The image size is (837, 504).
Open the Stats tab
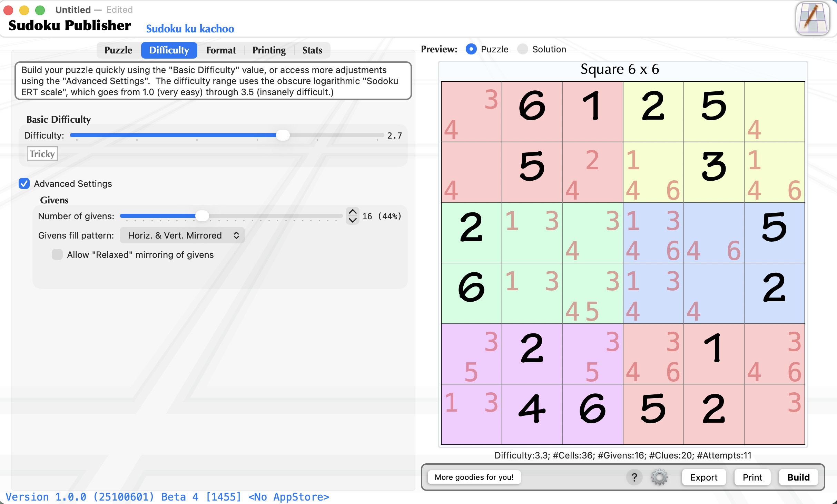click(x=312, y=50)
